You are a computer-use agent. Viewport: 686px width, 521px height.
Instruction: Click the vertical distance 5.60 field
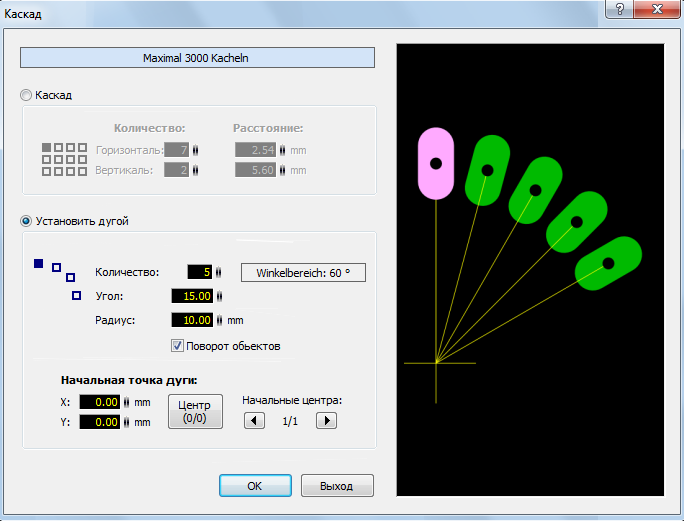click(x=256, y=170)
